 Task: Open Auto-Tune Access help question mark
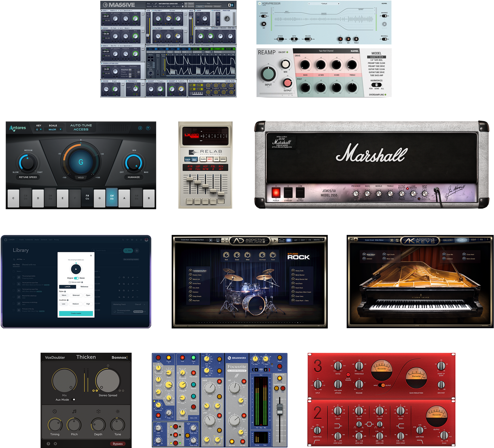[x=148, y=128]
